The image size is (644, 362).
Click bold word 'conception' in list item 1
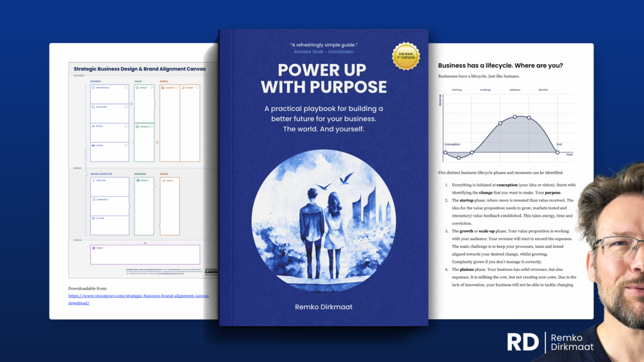507,185
